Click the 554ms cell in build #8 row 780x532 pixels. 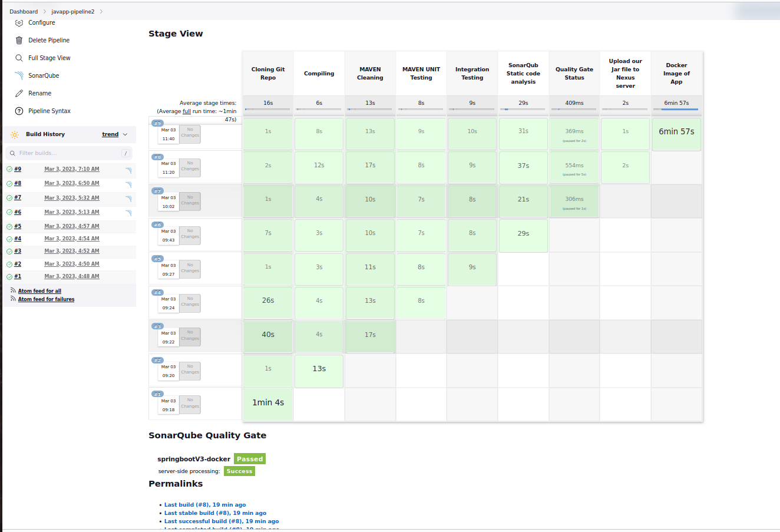point(574,167)
